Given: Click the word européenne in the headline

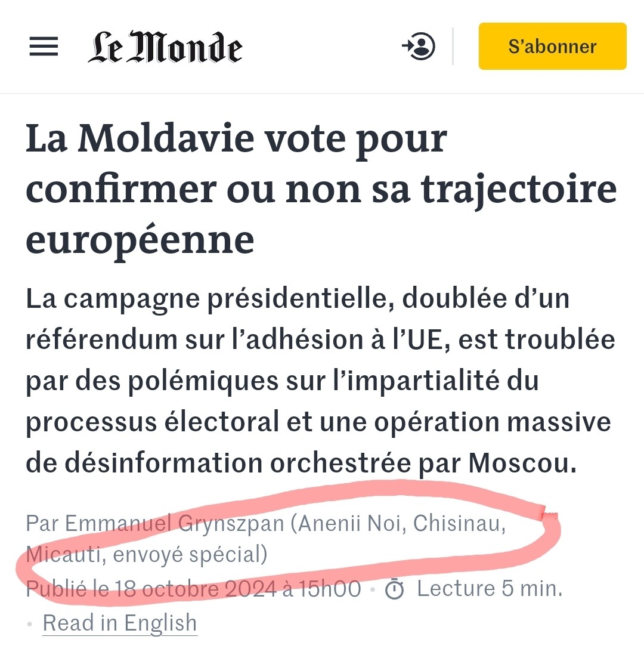Looking at the screenshot, I should click(x=140, y=239).
